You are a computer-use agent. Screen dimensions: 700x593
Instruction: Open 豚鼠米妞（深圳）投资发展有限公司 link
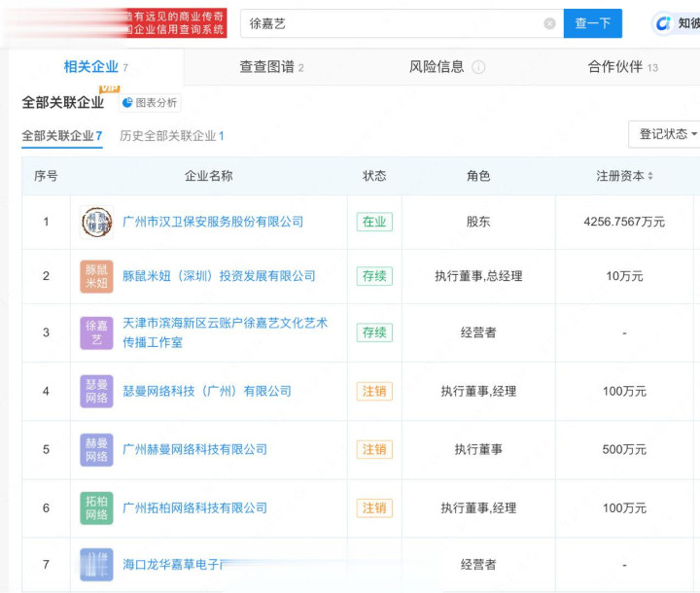[x=219, y=276]
